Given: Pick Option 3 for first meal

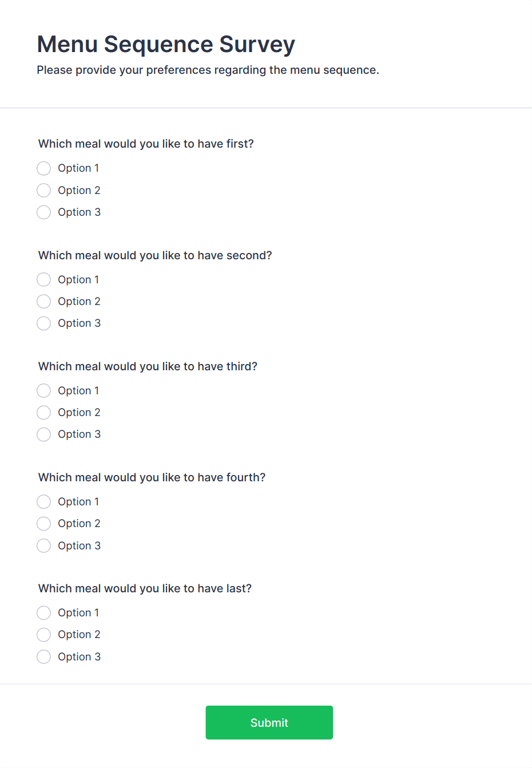Looking at the screenshot, I should (44, 212).
